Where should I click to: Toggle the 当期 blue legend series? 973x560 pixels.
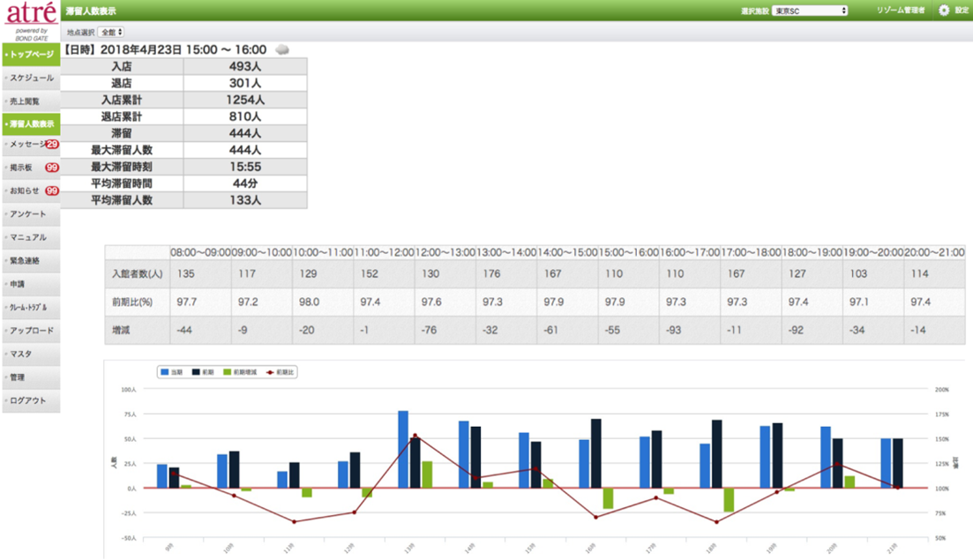pos(171,372)
